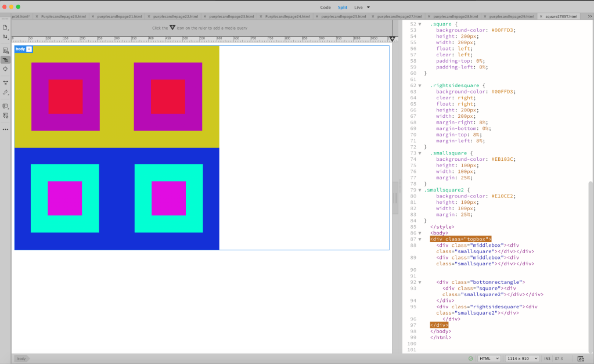Click the body tag selector in status bar
This screenshot has height=364, width=594.
pyautogui.click(x=21, y=358)
